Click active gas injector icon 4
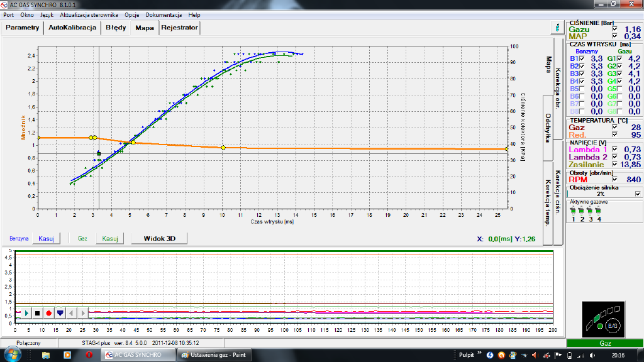 pos(599,211)
